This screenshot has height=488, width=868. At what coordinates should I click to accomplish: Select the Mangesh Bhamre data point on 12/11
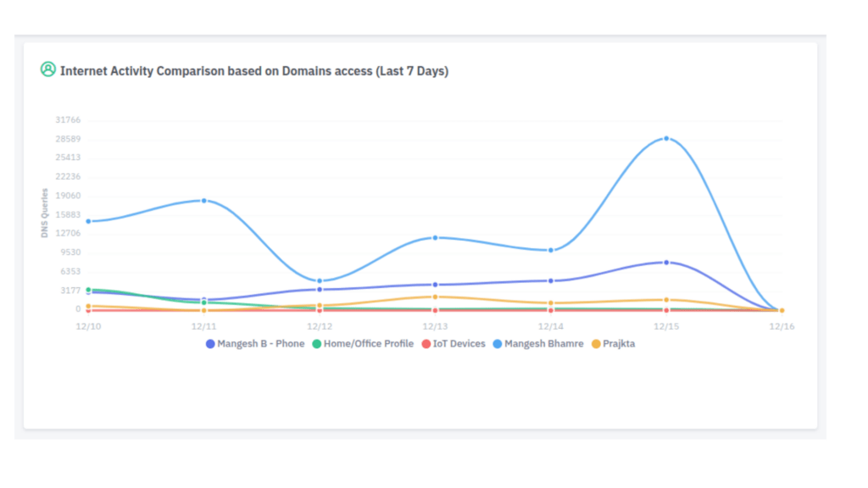click(204, 201)
